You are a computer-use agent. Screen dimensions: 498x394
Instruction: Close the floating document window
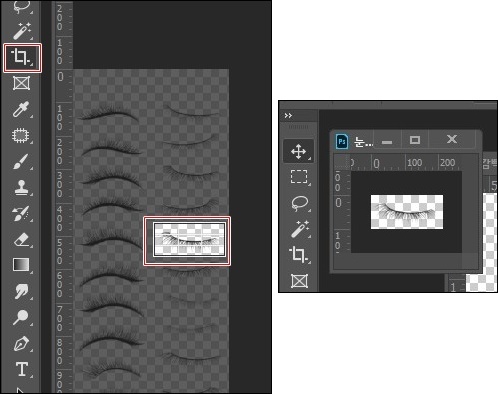tap(452, 139)
